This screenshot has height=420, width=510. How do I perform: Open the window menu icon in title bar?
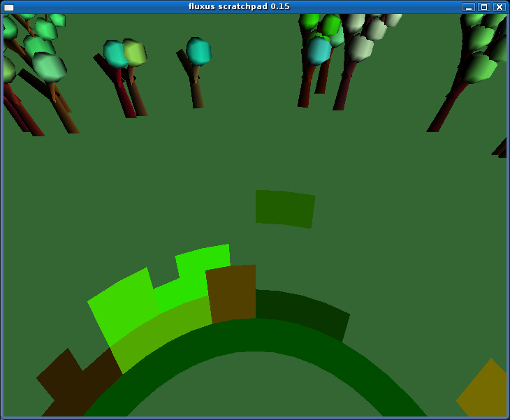(x=9, y=7)
